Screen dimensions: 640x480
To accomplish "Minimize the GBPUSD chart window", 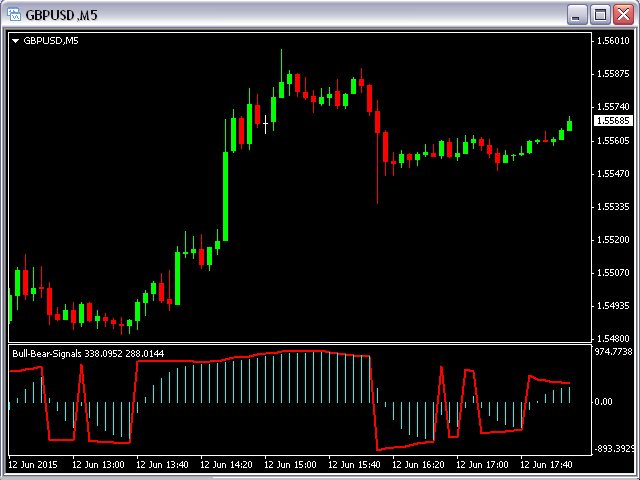I will (x=577, y=15).
